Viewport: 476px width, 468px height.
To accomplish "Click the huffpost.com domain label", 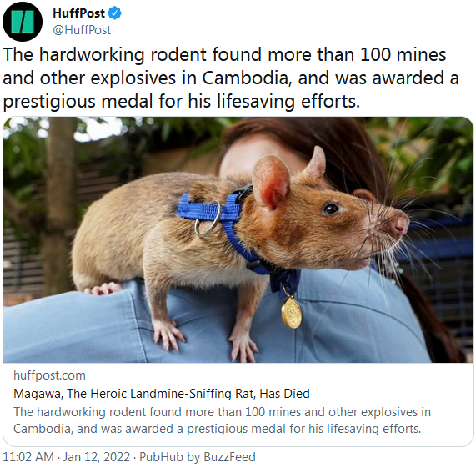I will [49, 375].
